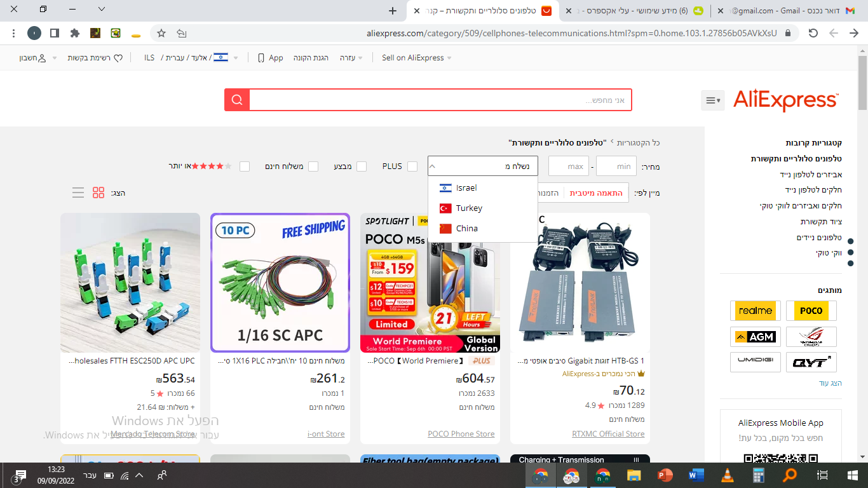The height and width of the screenshot is (488, 868).
Task: Open the Chrome tab search chevron
Action: [101, 10]
